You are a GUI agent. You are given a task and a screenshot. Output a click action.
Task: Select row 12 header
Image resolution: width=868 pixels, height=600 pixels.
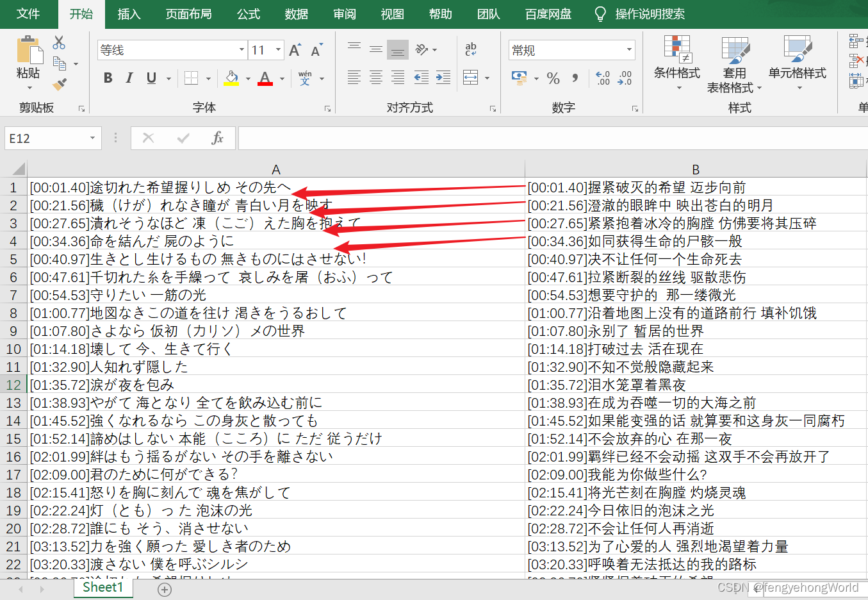[13, 385]
